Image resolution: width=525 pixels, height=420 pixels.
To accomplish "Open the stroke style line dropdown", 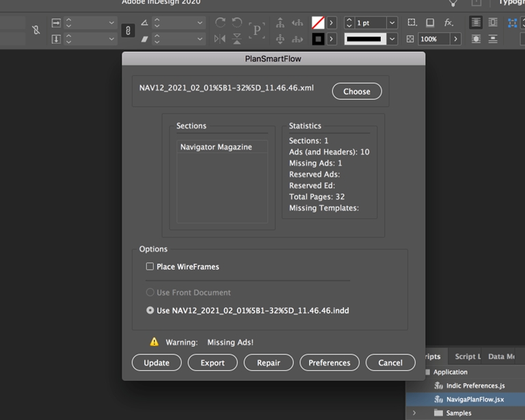I will (392, 39).
